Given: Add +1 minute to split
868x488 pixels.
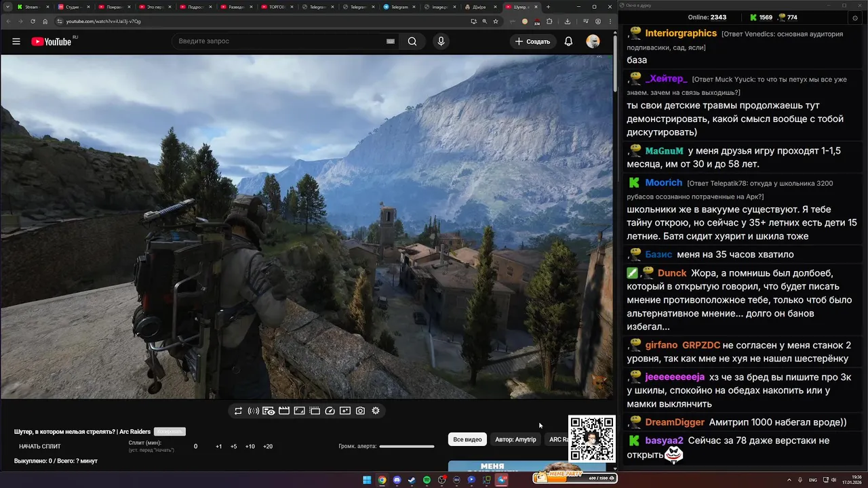Looking at the screenshot, I should pyautogui.click(x=218, y=447).
